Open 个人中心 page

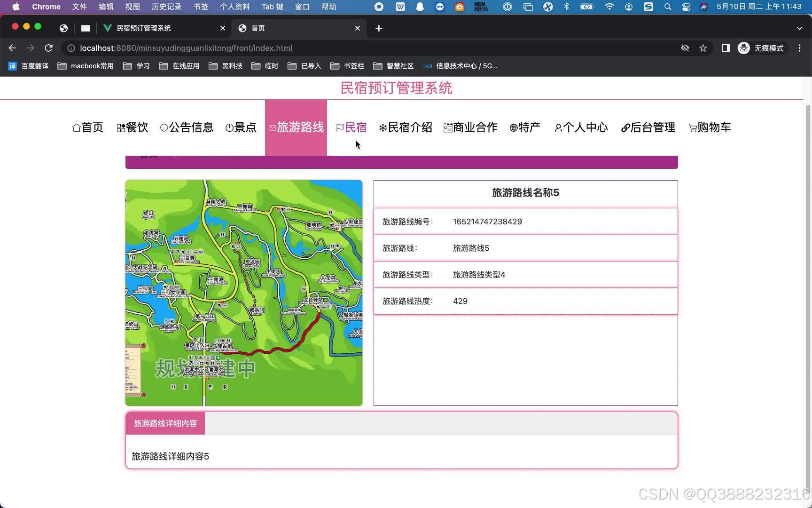click(581, 127)
